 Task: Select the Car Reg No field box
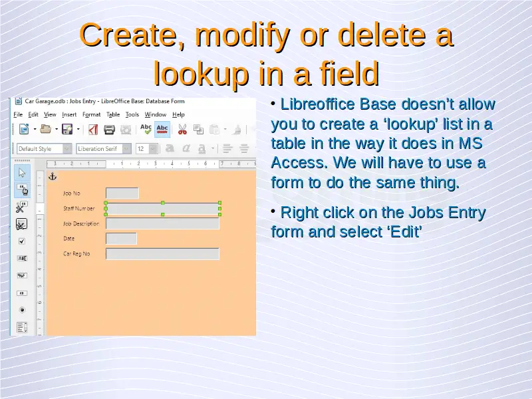tap(162, 254)
